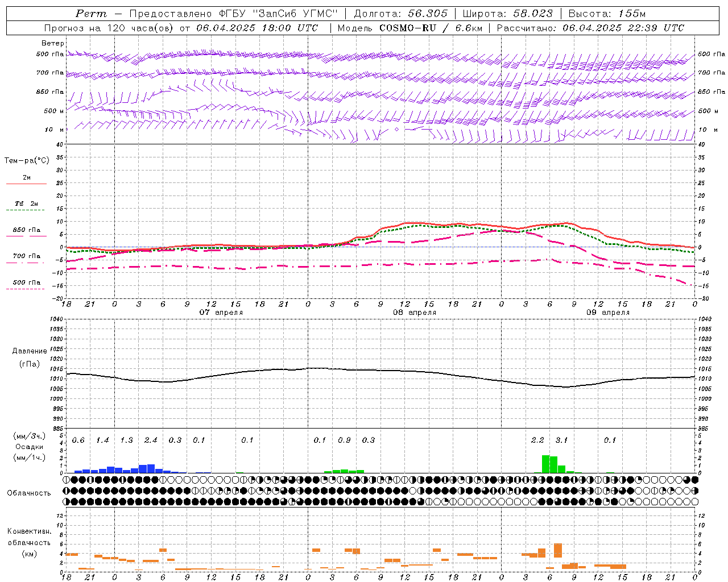
Task: Click the tallest blue precipitation bar
Action: point(151,469)
